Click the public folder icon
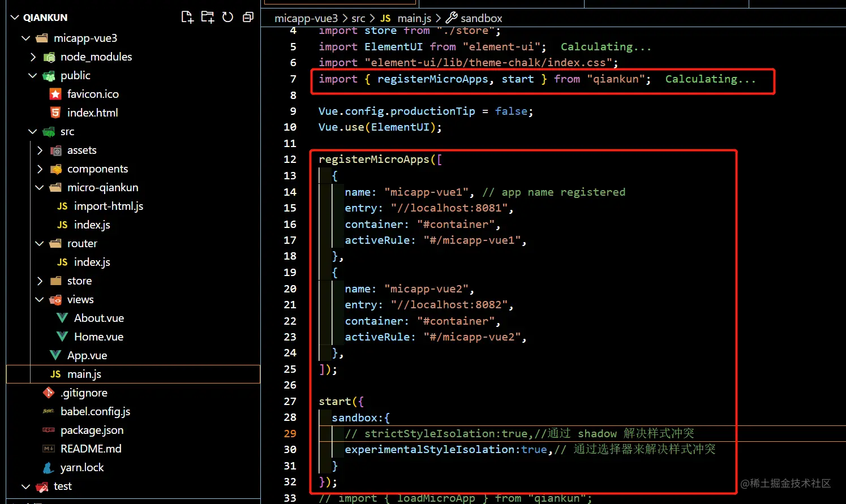 point(49,75)
